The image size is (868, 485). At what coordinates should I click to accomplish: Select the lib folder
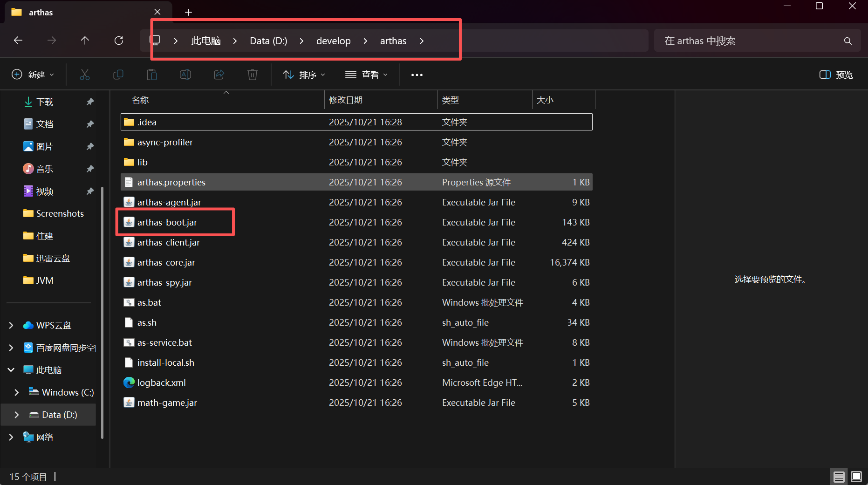(356, 162)
